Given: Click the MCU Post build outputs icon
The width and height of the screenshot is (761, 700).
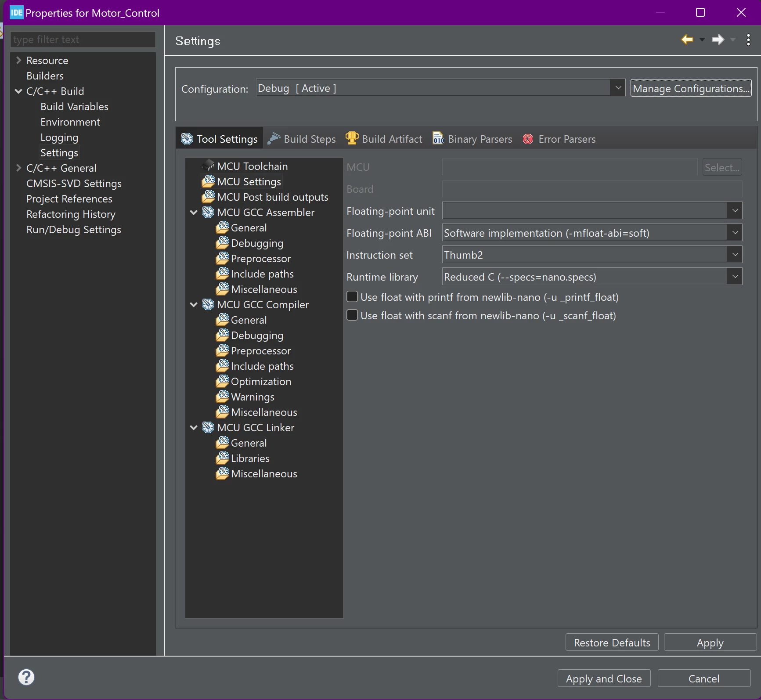Looking at the screenshot, I should tap(208, 197).
